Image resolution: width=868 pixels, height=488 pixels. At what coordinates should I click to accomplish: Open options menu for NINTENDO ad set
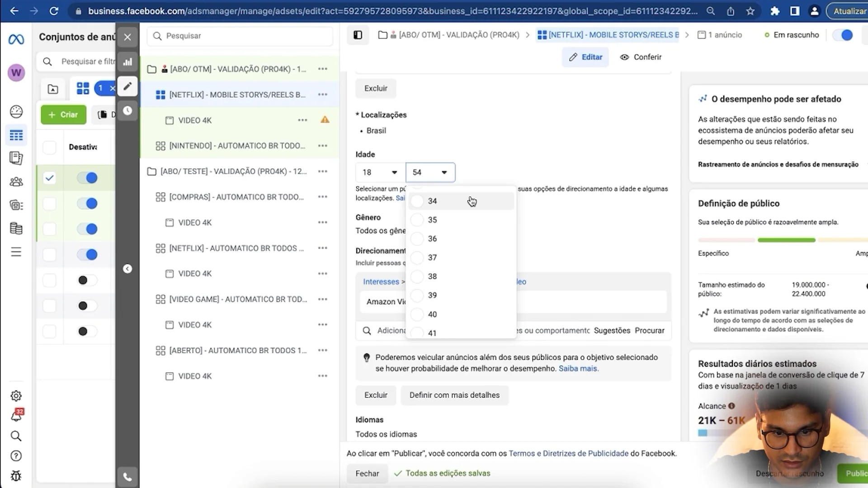(322, 145)
